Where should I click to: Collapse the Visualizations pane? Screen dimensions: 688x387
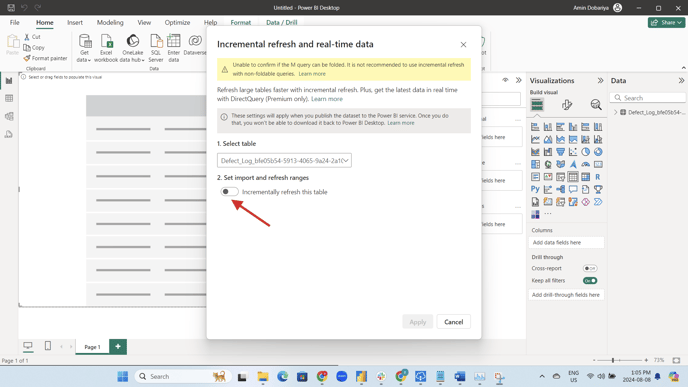(x=600, y=81)
